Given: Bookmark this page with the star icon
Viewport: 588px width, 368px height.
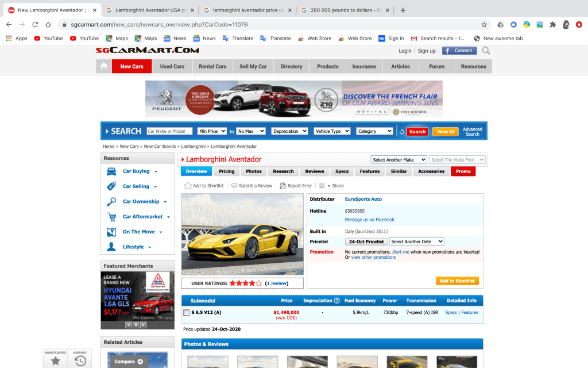Looking at the screenshot, I should 484,25.
